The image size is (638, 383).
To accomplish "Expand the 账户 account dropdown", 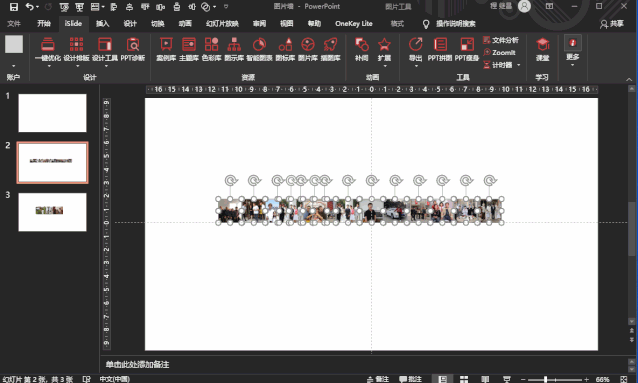I will click(13, 66).
